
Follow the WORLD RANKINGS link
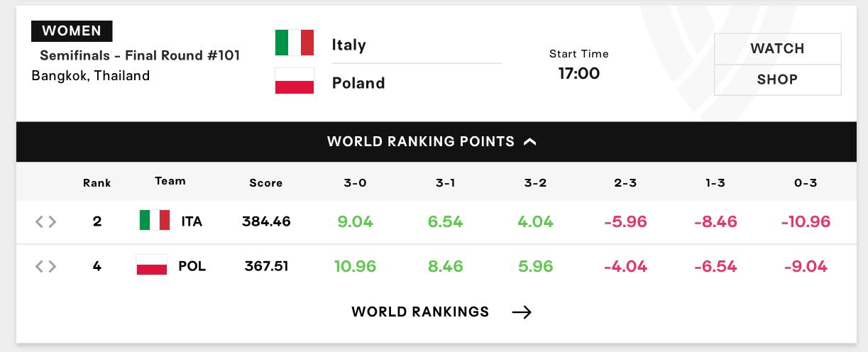tap(420, 312)
